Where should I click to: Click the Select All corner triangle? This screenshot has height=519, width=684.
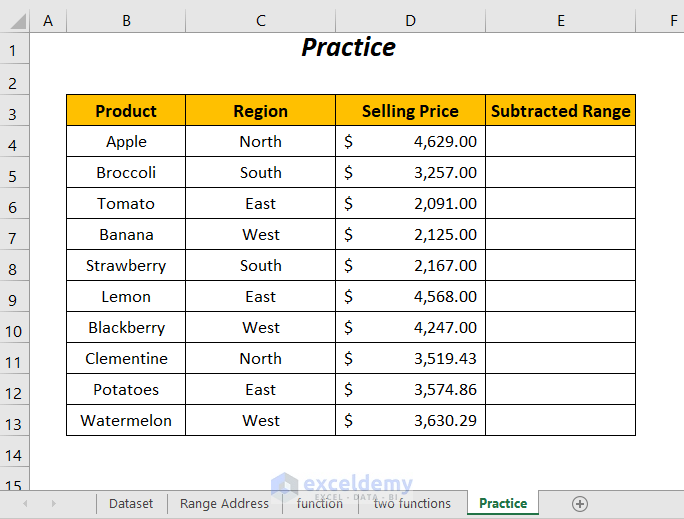(x=15, y=20)
